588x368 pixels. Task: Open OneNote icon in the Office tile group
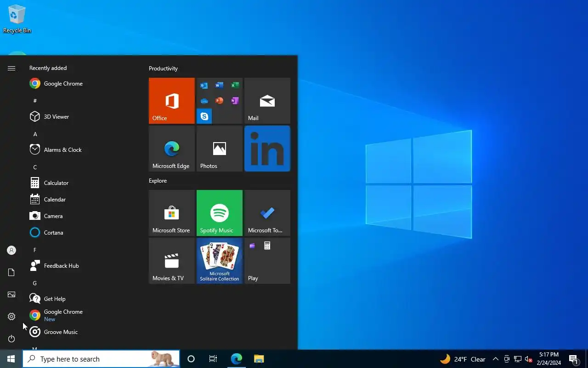pos(235,101)
